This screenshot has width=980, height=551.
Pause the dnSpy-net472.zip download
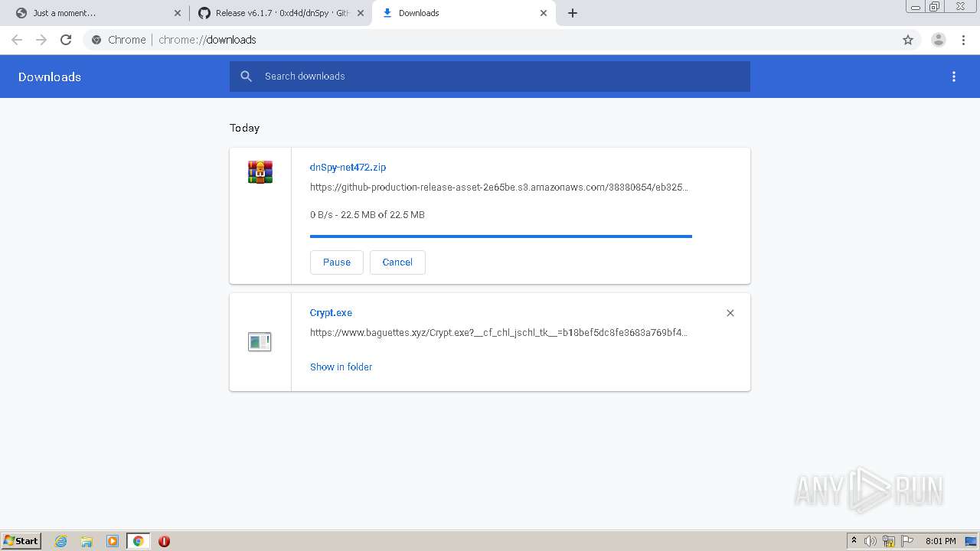[337, 262]
